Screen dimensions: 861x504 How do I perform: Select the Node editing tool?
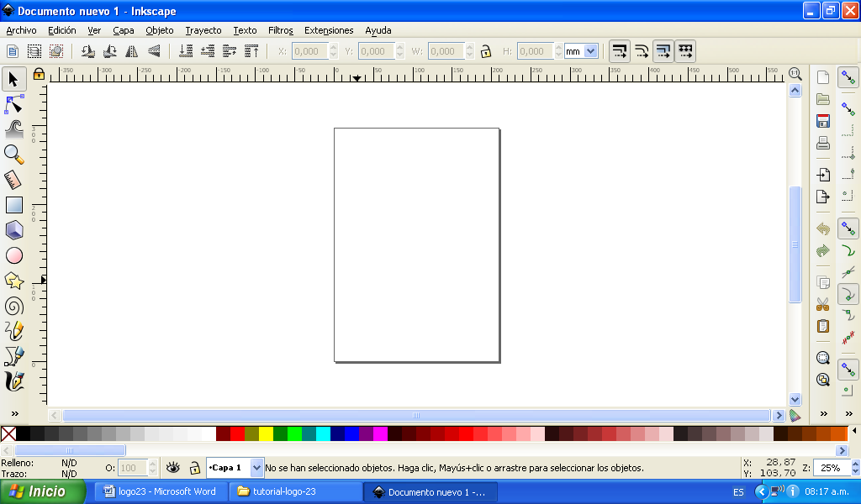point(13,104)
